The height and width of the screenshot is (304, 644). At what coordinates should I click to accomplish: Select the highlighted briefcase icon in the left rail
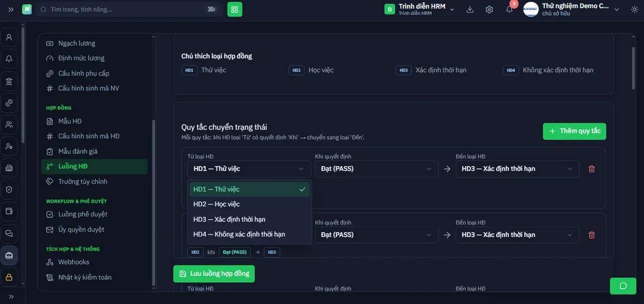coord(9,255)
